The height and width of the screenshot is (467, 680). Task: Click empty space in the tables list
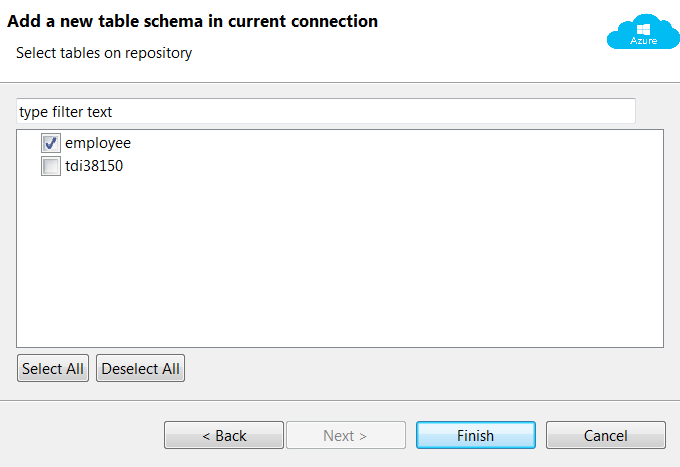[x=340, y=270]
